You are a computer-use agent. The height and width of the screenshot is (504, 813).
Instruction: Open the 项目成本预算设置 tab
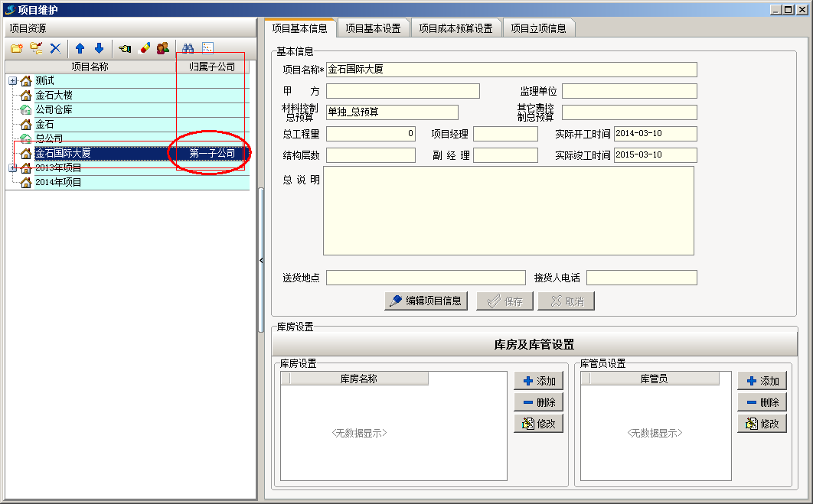(457, 28)
